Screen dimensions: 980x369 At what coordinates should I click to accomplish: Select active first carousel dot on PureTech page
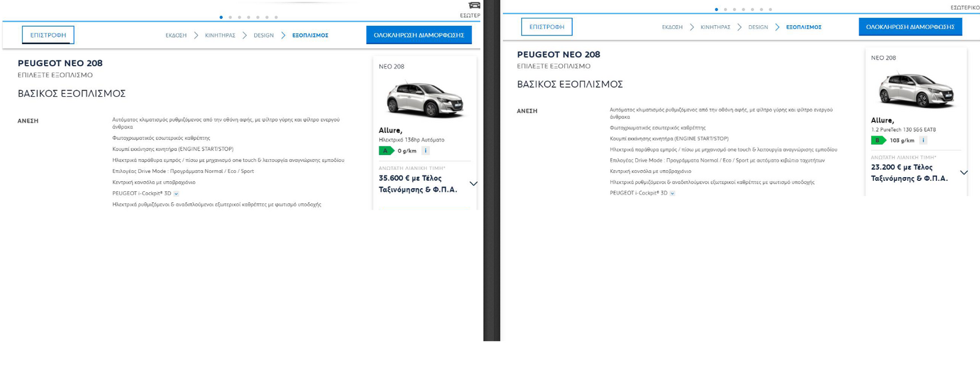pyautogui.click(x=717, y=9)
